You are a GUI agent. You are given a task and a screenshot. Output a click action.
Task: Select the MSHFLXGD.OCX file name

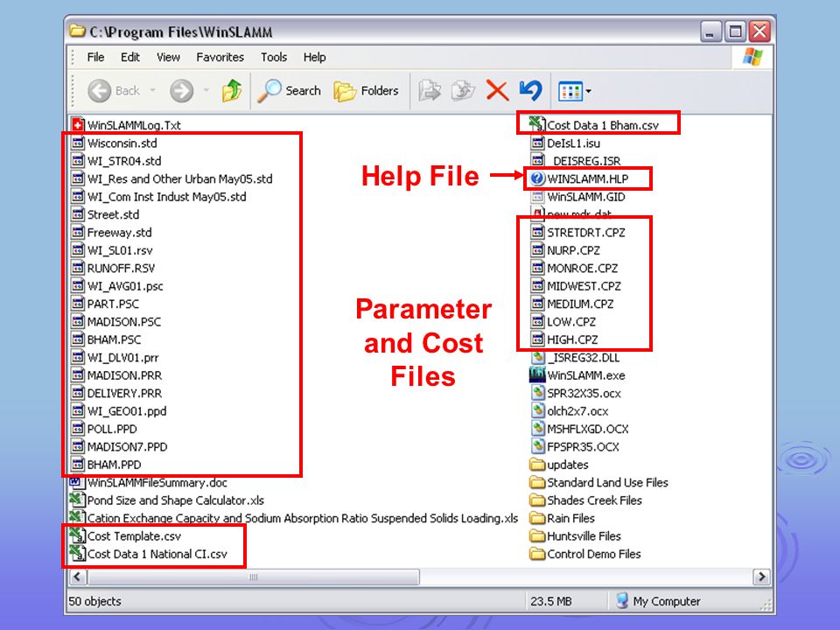point(588,429)
